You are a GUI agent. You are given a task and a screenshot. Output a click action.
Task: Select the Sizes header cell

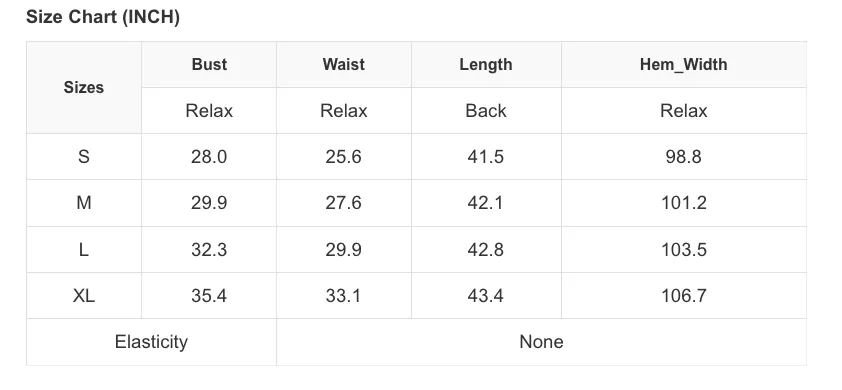click(x=84, y=88)
